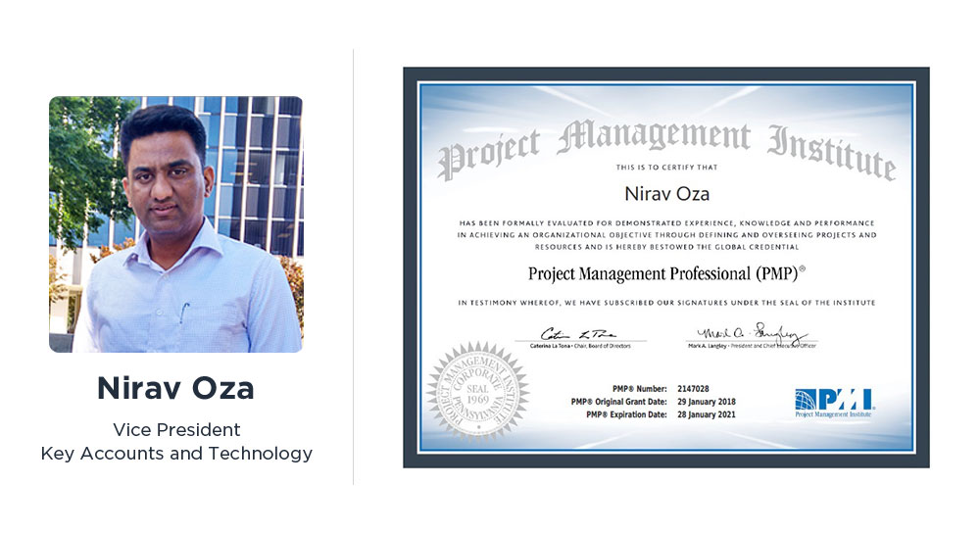
Task: Click Mark A. Langley's signature
Action: [753, 333]
